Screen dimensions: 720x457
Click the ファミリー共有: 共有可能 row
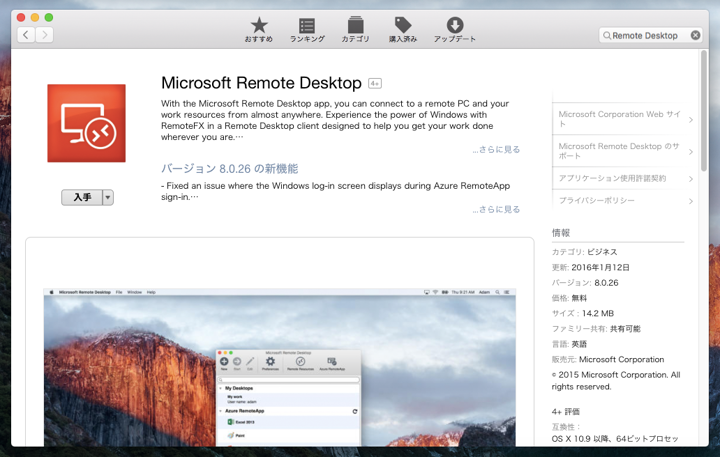click(x=596, y=329)
